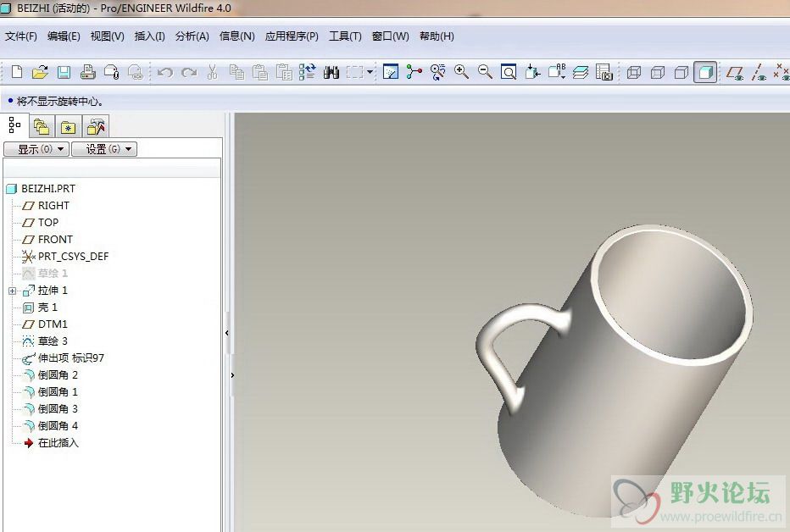Click the selection box tool icon
The image size is (790, 532).
(354, 72)
